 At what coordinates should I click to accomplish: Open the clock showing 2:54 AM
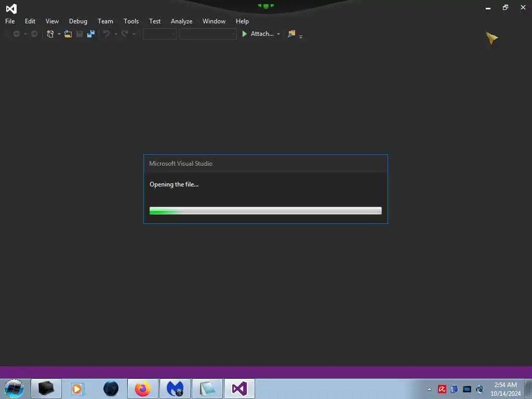(506, 389)
